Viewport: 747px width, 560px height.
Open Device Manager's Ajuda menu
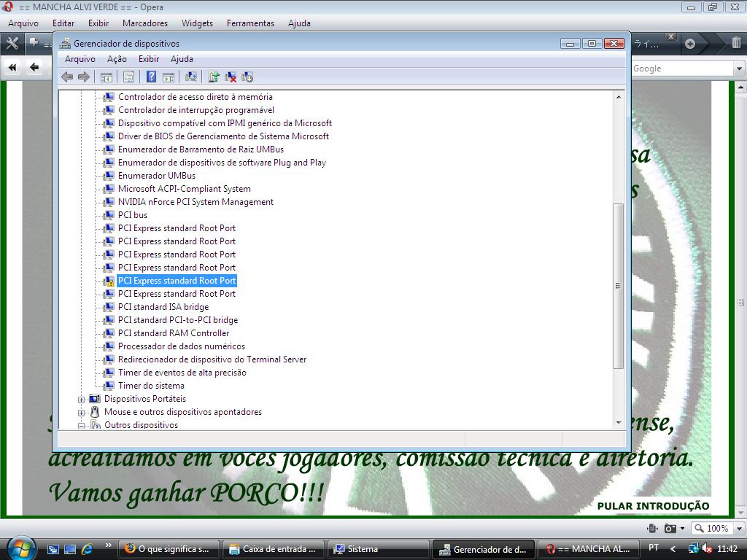[x=182, y=59]
